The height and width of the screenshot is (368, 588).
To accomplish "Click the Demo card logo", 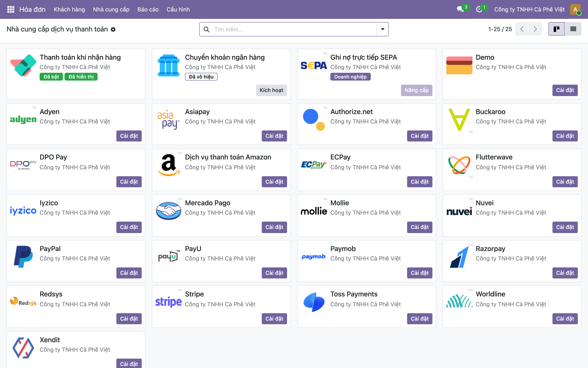I will [x=459, y=65].
